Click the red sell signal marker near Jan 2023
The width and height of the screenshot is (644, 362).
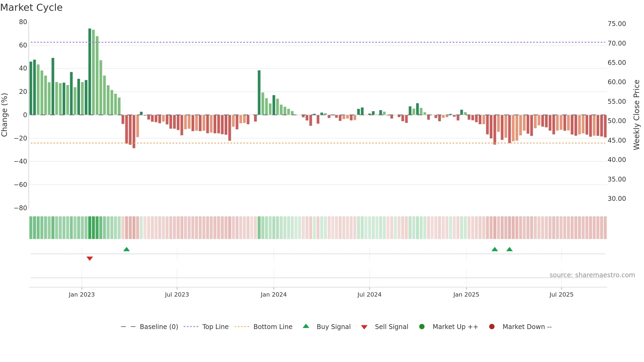tap(90, 258)
